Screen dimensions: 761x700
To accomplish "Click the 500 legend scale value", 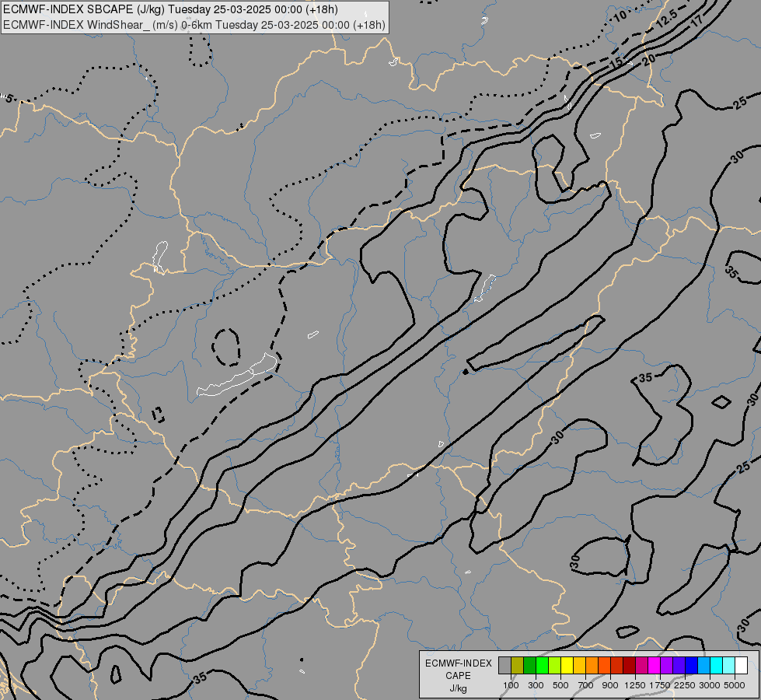I will (560, 685).
